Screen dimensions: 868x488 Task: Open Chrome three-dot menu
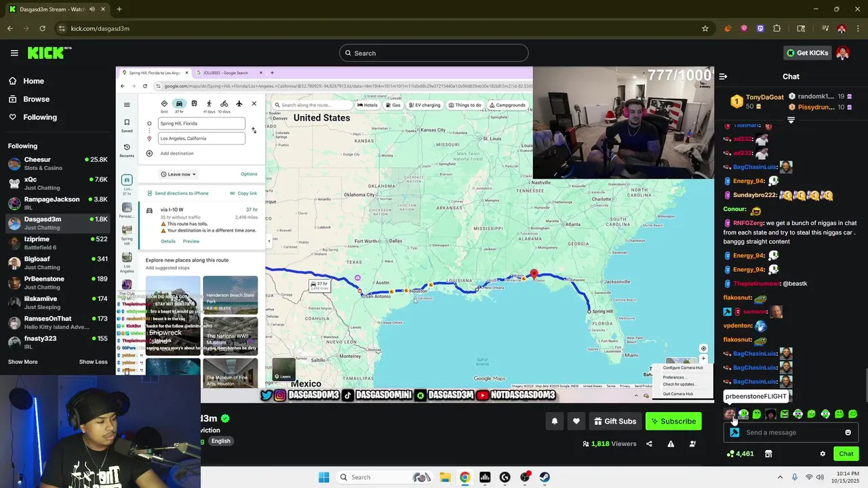(x=858, y=28)
